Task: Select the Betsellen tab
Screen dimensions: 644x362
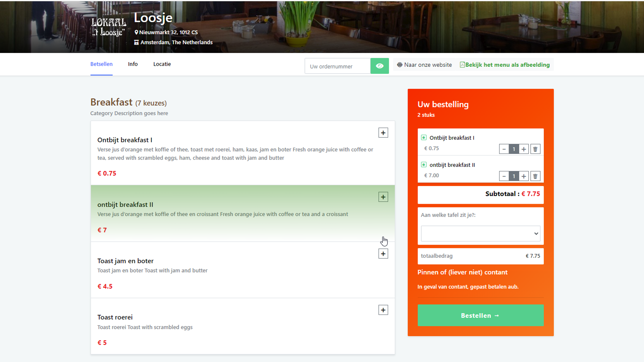Action: [101, 64]
